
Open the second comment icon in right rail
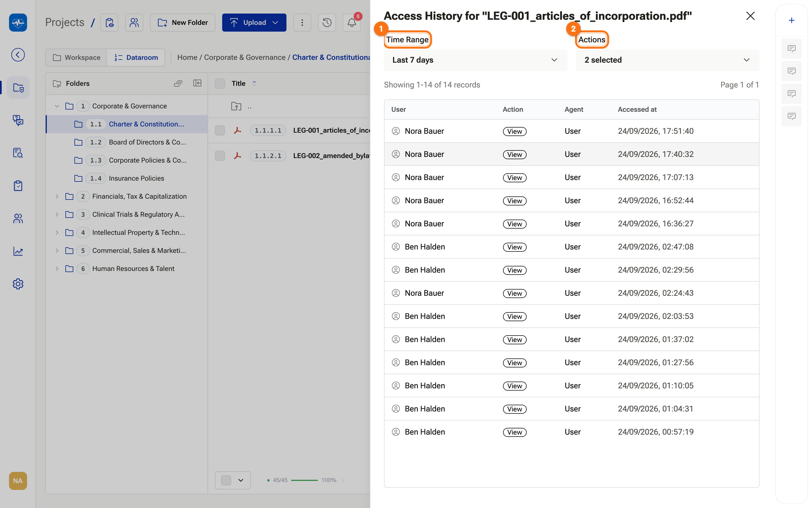(x=791, y=71)
